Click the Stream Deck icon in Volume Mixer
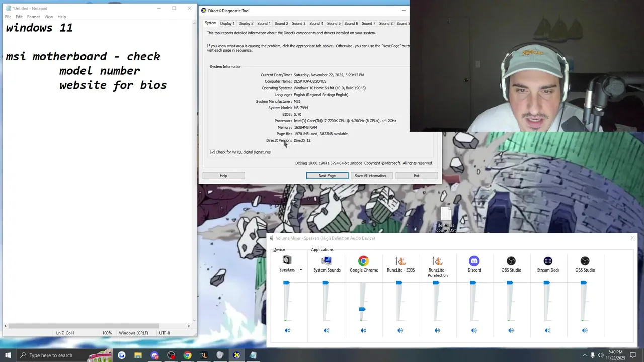The width and height of the screenshot is (644, 362). pyautogui.click(x=548, y=261)
